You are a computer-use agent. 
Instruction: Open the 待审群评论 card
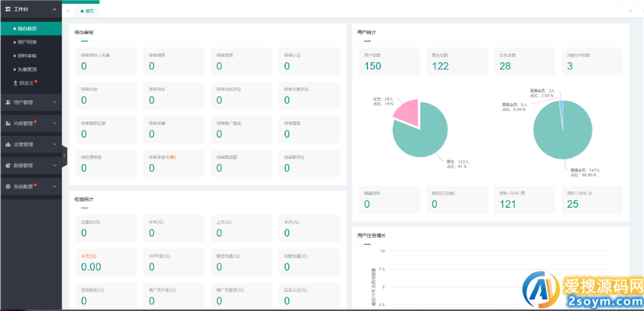(x=309, y=164)
